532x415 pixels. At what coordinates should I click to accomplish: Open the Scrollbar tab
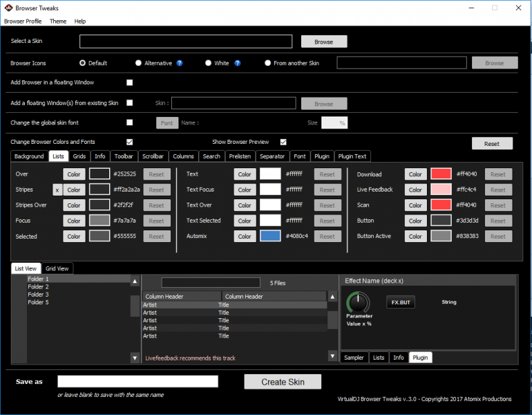tap(153, 156)
